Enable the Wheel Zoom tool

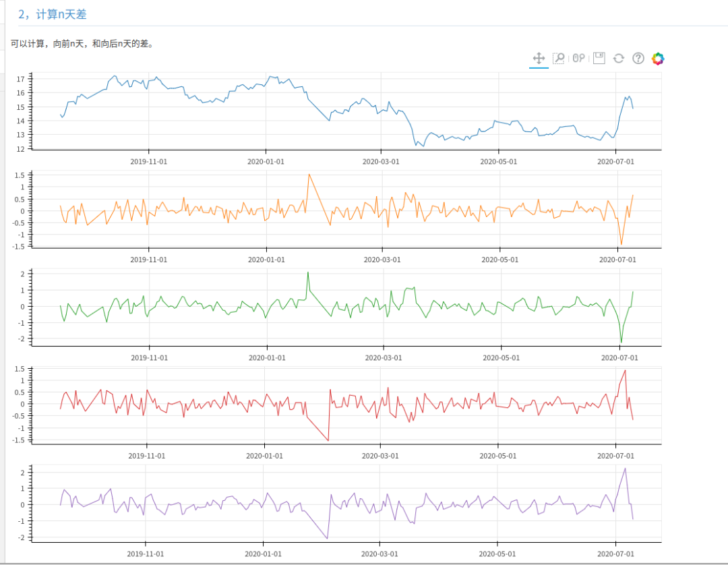point(578,59)
